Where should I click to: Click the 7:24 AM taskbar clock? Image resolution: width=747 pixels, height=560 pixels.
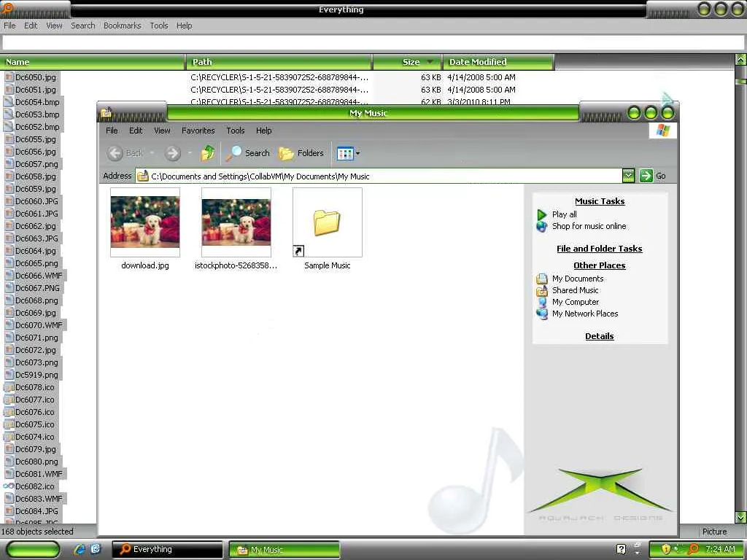pyautogui.click(x=720, y=550)
